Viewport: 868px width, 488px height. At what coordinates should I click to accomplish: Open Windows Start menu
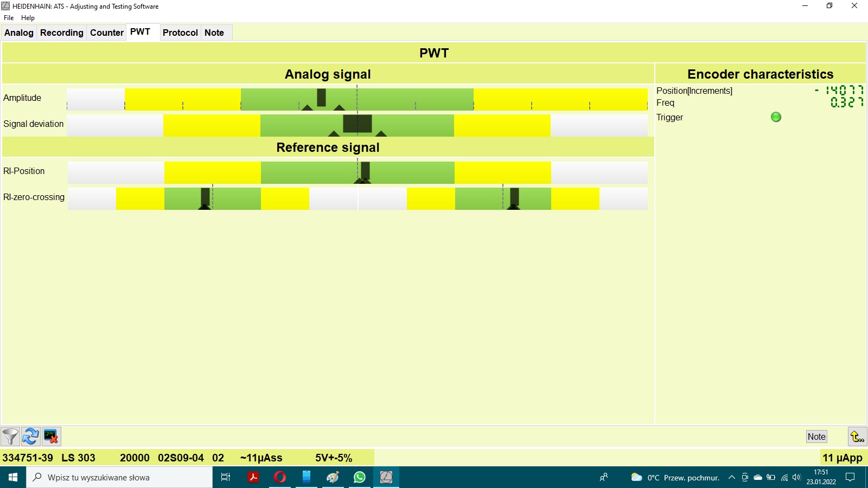coord(13,477)
